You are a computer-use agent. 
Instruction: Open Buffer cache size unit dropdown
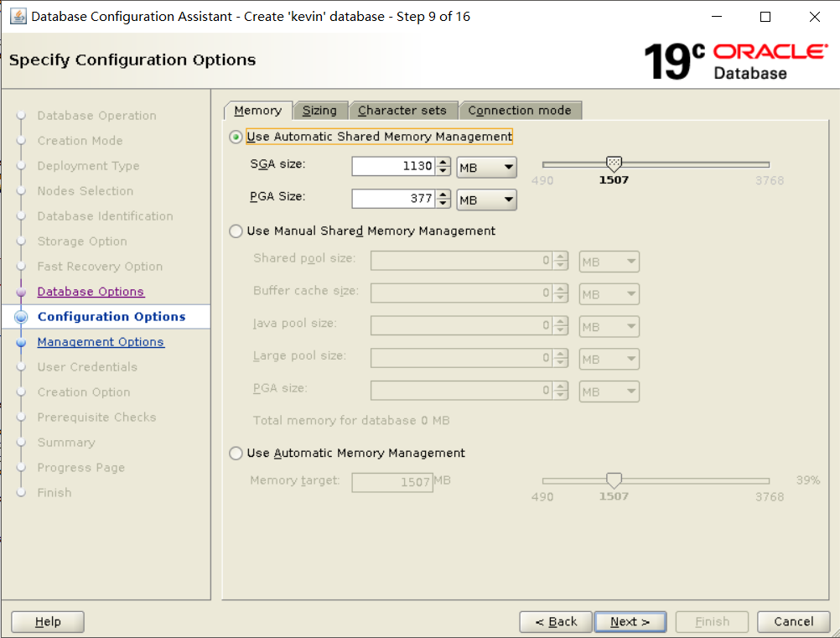[609, 294]
